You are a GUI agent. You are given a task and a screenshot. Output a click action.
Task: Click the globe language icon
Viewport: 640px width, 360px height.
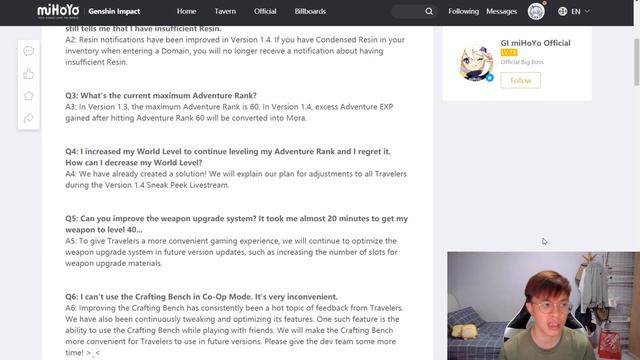tap(562, 11)
